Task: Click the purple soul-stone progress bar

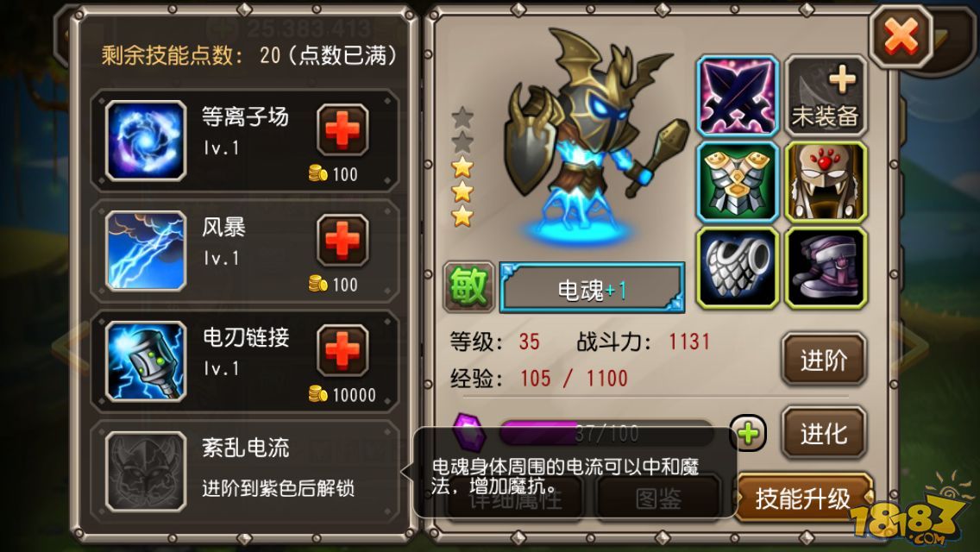Action: [x=606, y=433]
